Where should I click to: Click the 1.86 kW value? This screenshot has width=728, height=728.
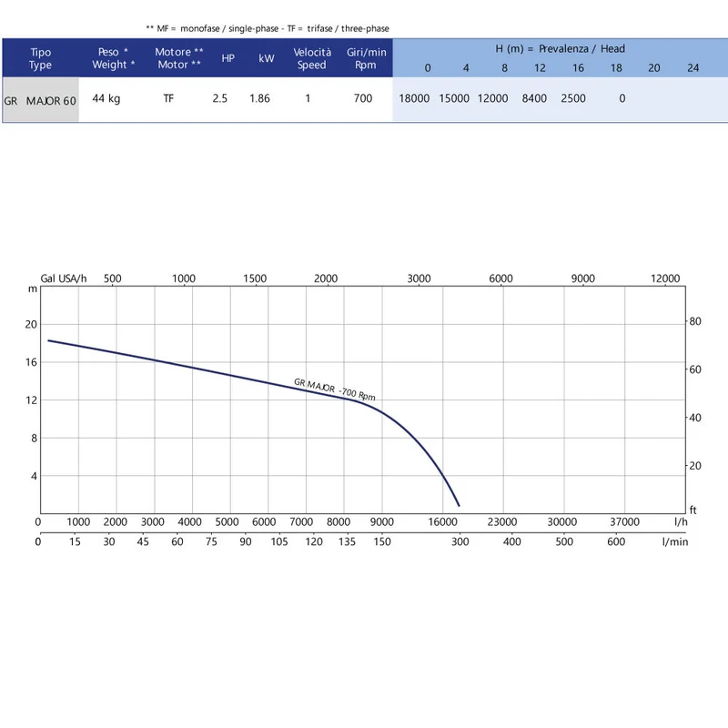tap(259, 98)
